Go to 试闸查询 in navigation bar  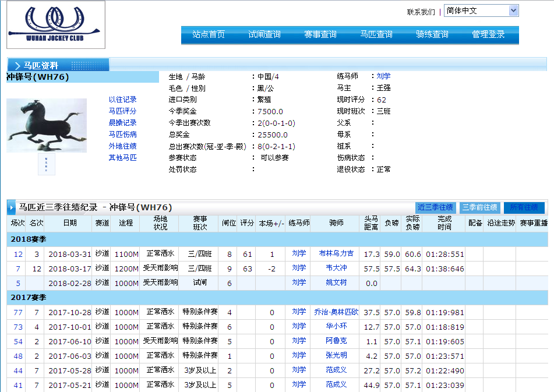[264, 35]
